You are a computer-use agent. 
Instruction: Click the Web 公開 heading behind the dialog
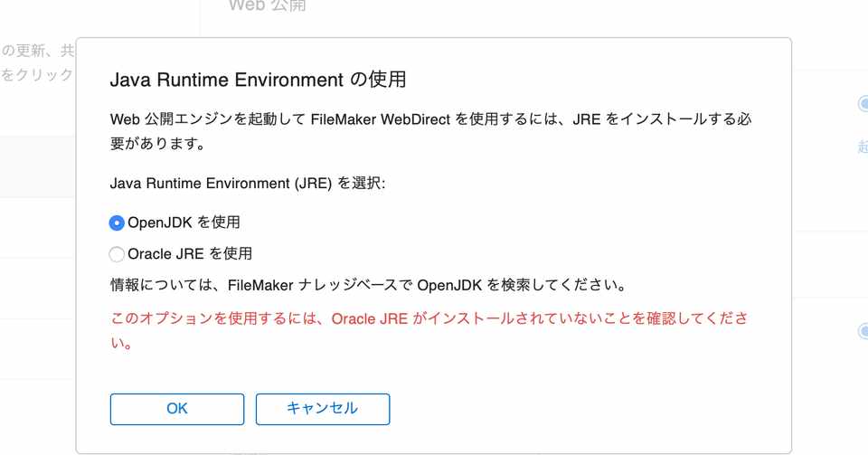point(267,5)
